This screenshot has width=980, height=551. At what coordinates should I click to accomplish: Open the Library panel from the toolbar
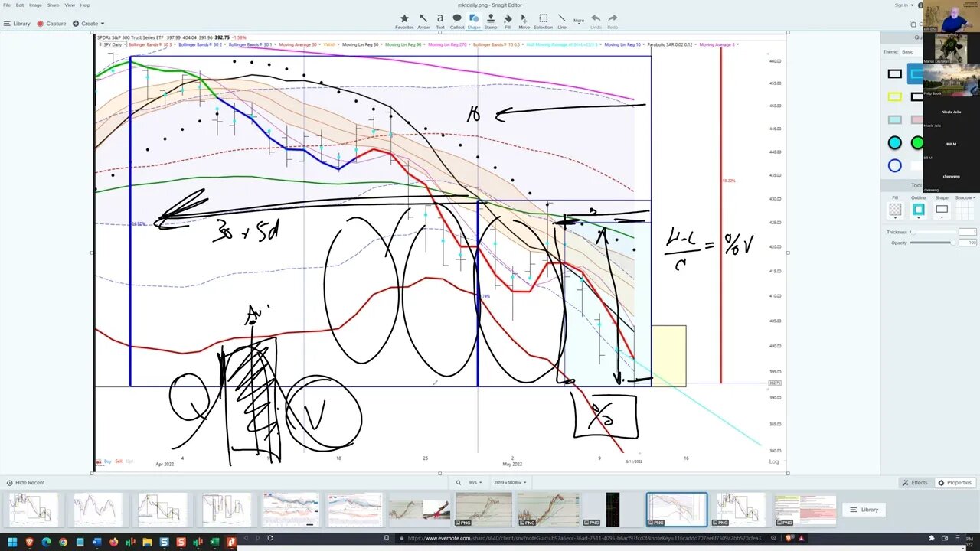17,24
